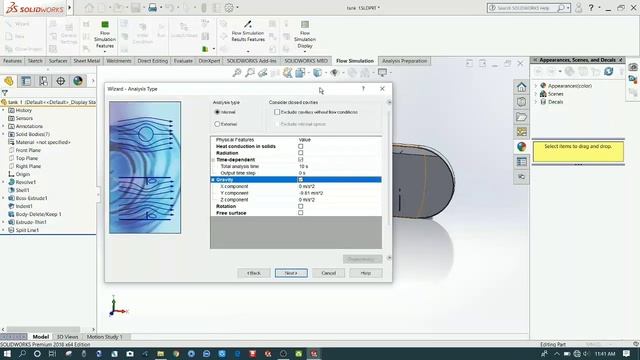
Task: Select the PropertyManager tab icon
Action: coord(26,81)
